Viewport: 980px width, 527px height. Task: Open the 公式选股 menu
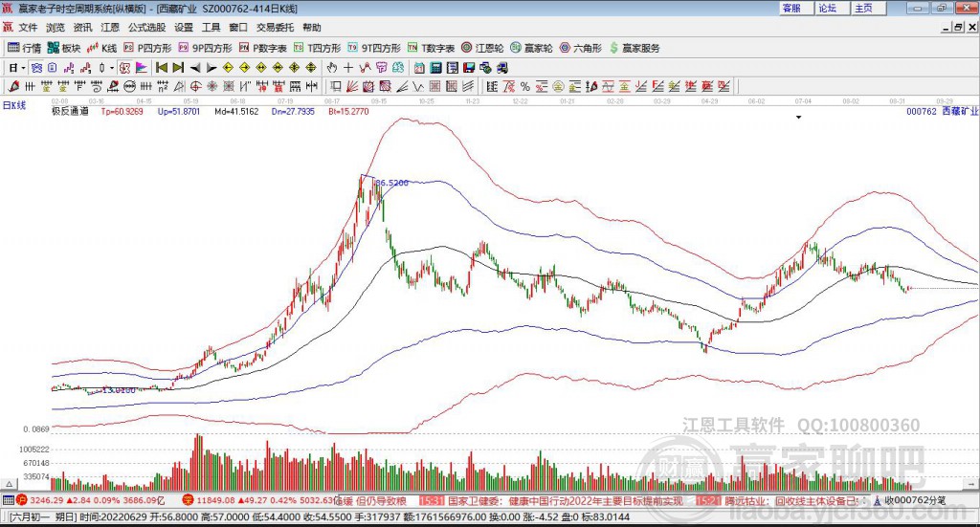[x=146, y=28]
